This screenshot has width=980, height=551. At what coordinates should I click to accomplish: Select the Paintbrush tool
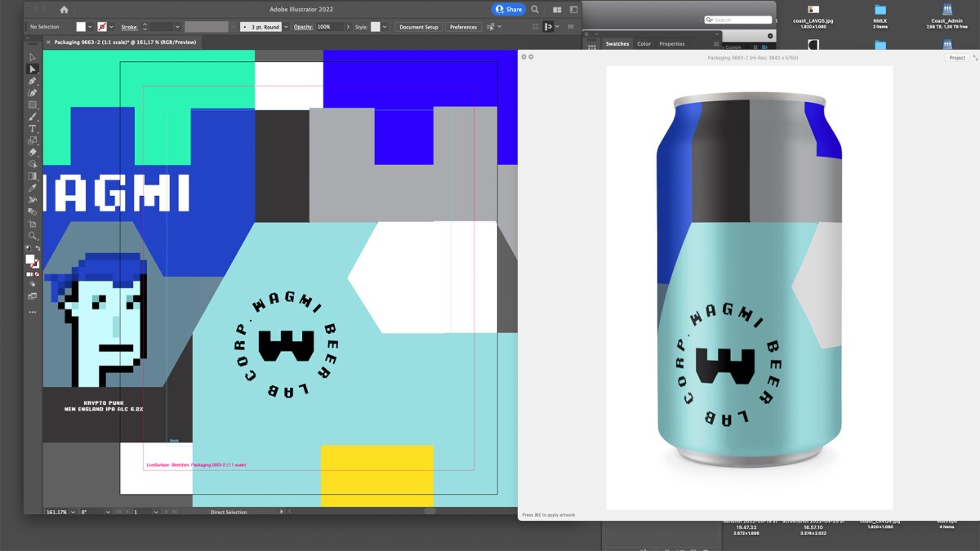[33, 117]
